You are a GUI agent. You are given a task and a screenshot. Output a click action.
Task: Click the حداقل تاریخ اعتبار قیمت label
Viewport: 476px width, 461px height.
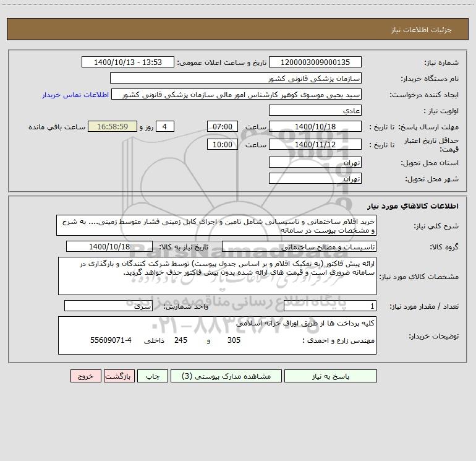(x=431, y=145)
